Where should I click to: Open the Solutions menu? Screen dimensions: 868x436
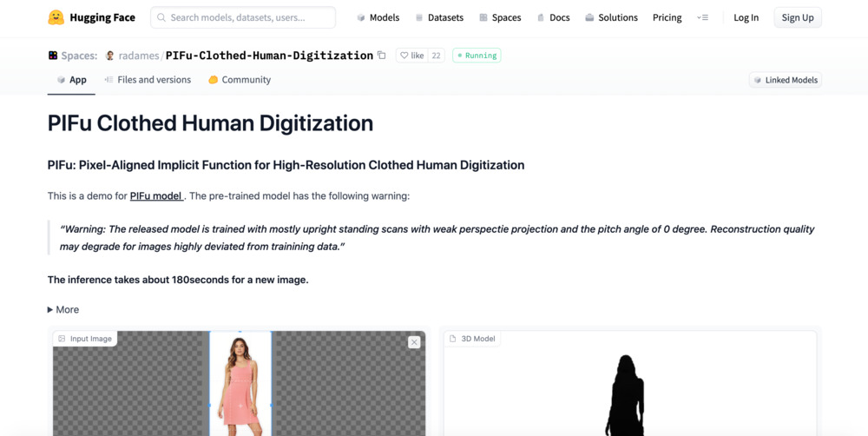610,17
